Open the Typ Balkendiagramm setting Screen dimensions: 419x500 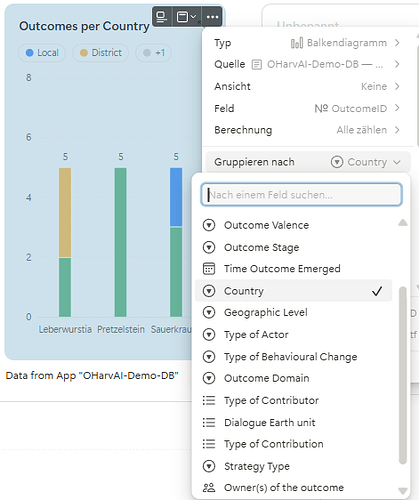(x=306, y=43)
